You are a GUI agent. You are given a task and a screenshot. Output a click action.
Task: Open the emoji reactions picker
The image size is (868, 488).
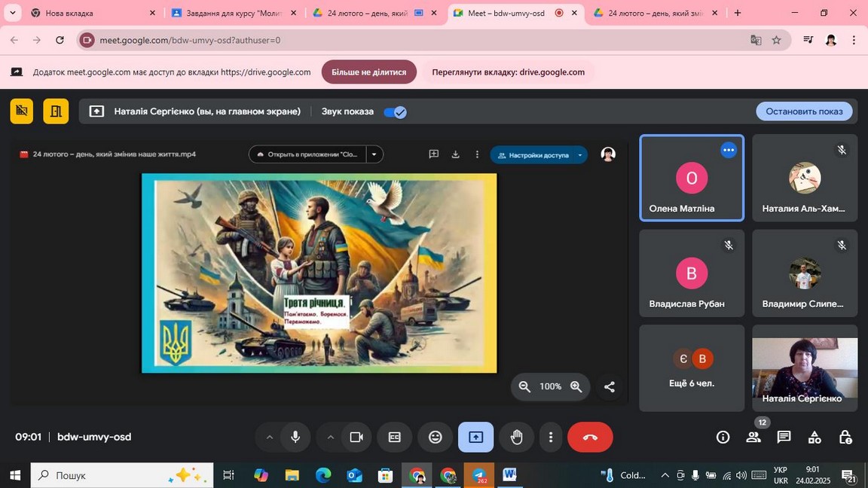point(435,437)
